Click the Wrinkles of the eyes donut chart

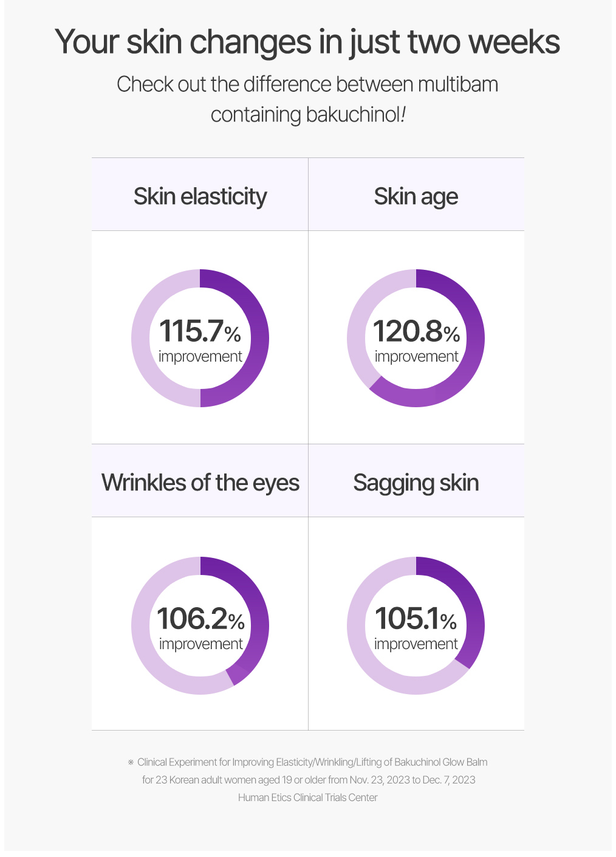(x=200, y=625)
